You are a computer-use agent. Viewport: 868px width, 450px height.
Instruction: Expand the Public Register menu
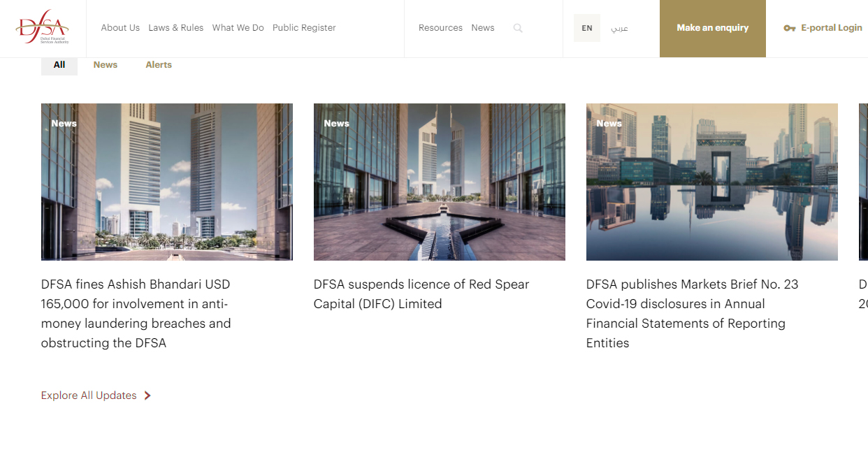coord(304,28)
